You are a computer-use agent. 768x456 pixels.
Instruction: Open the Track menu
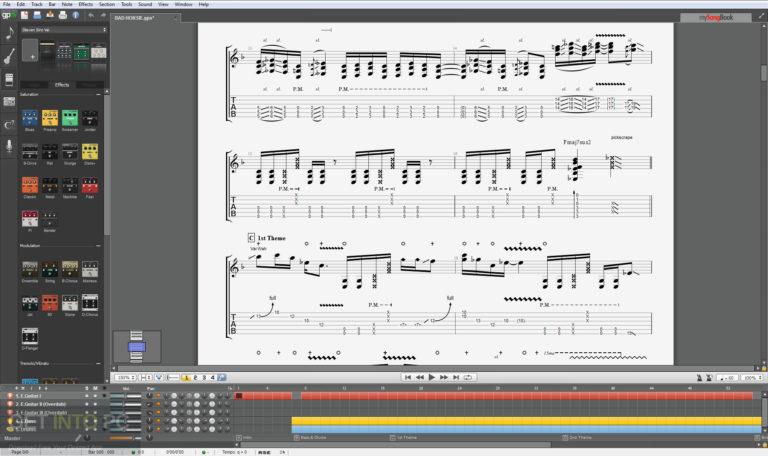coord(37,4)
